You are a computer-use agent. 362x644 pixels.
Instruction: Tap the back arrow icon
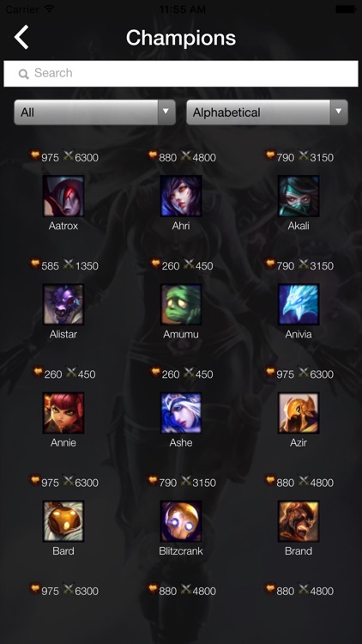tap(21, 37)
